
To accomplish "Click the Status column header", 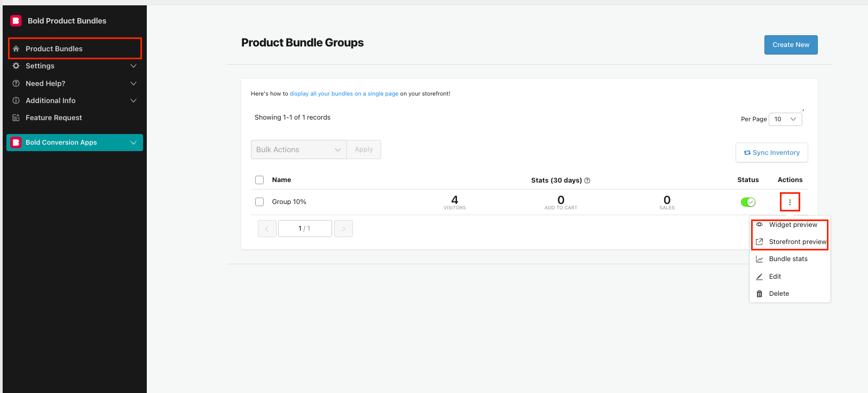I will [748, 180].
